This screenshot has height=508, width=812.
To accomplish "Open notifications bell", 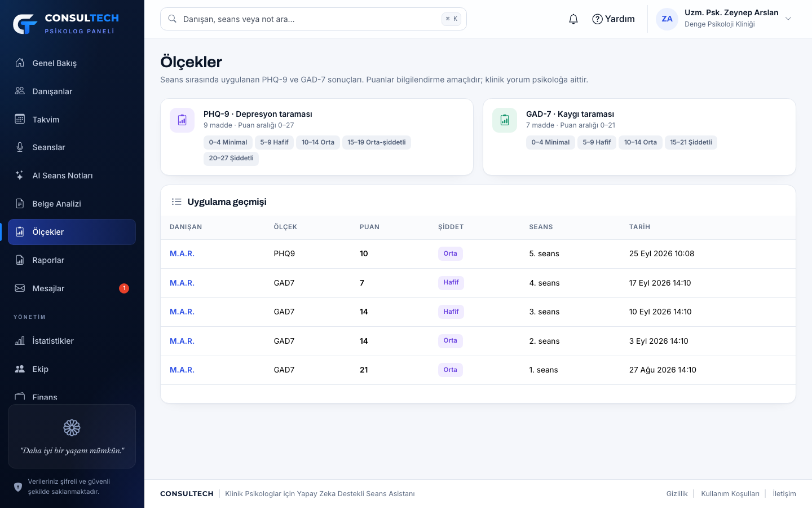I will 573,19.
